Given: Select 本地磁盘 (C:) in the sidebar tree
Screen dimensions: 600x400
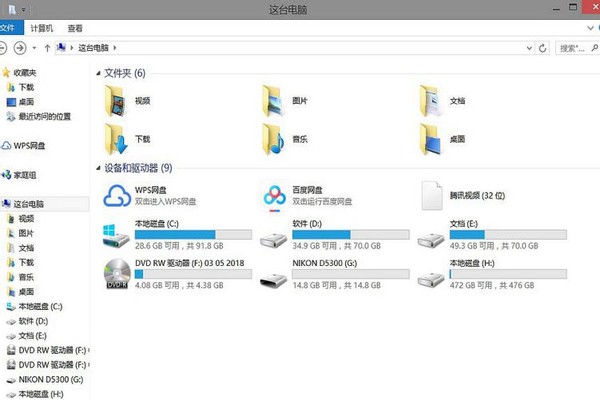Looking at the screenshot, I should pyautogui.click(x=41, y=306).
